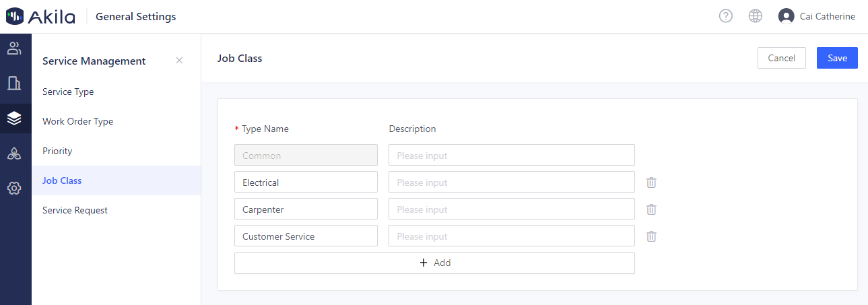Go to Work Order Type
This screenshot has height=305, width=868.
pos(116,121)
